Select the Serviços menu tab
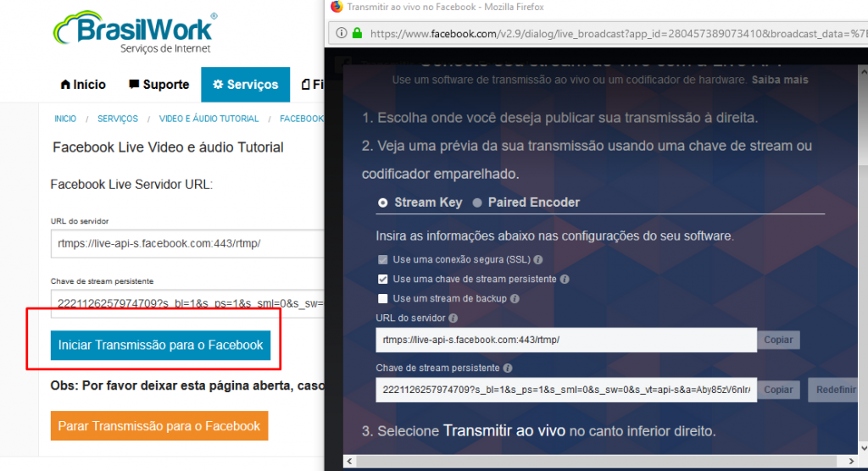The image size is (868, 471). (245, 85)
